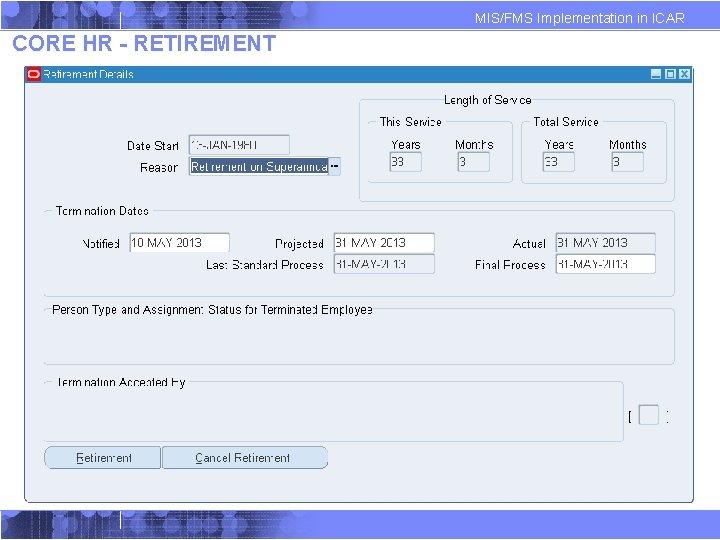Close the Retirement Details window
This screenshot has width=720, height=540.
click(x=685, y=74)
